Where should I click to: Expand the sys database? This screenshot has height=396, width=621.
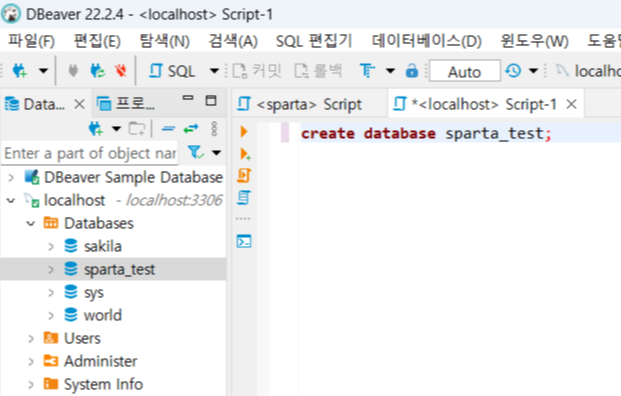click(51, 293)
